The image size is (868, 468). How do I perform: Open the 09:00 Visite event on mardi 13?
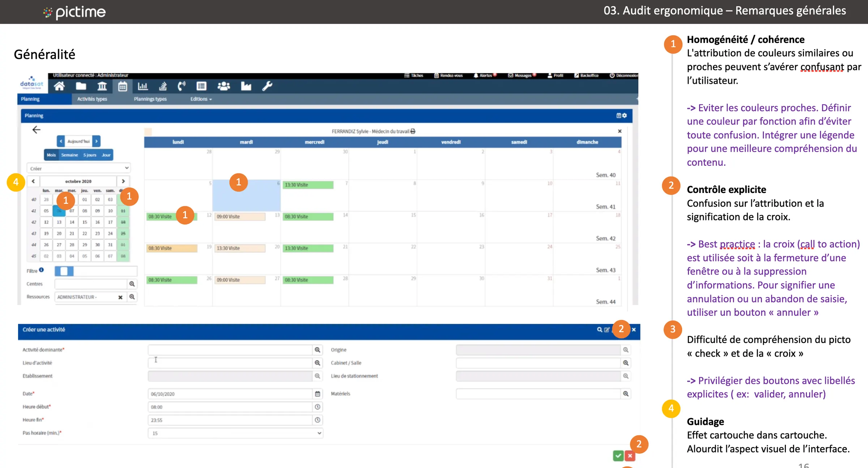pos(240,216)
